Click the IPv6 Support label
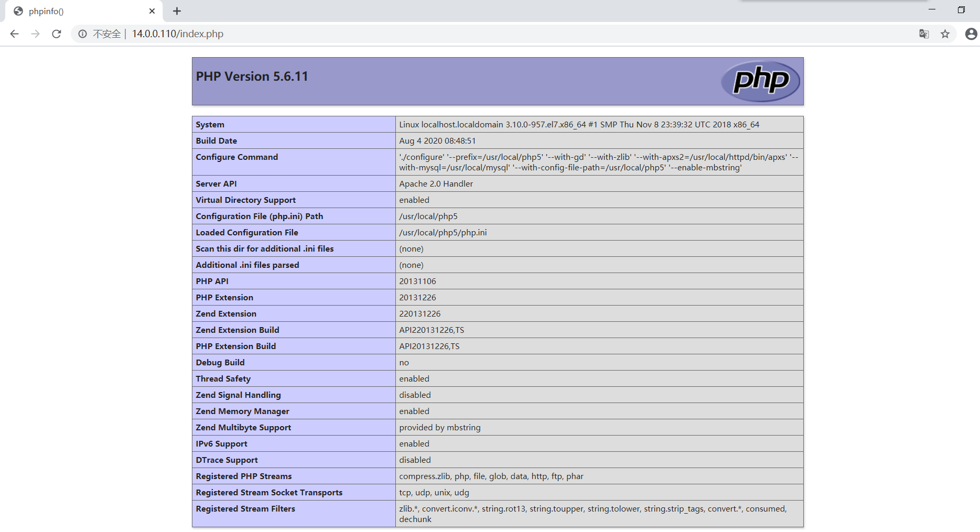 [222, 444]
